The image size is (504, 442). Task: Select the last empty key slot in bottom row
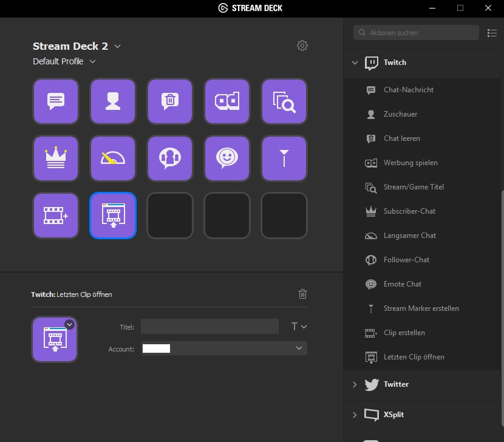(284, 216)
